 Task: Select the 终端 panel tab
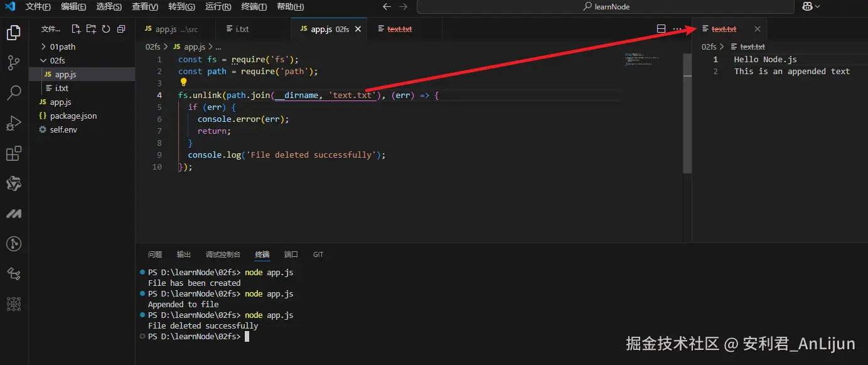click(x=262, y=254)
